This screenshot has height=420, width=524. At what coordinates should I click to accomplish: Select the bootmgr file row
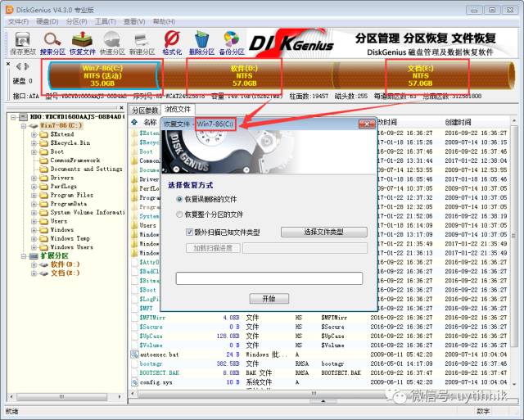click(x=319, y=364)
